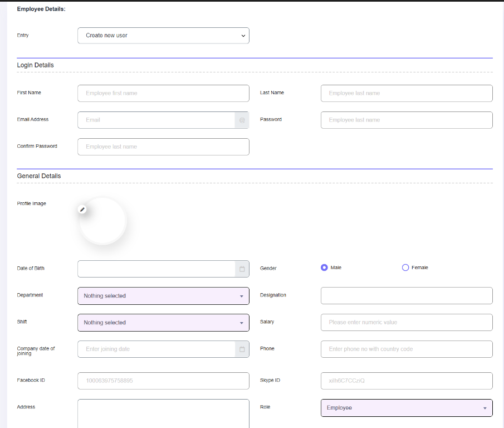Focus the First Name input field
Viewport: 504px width, 428px height.
[163, 93]
